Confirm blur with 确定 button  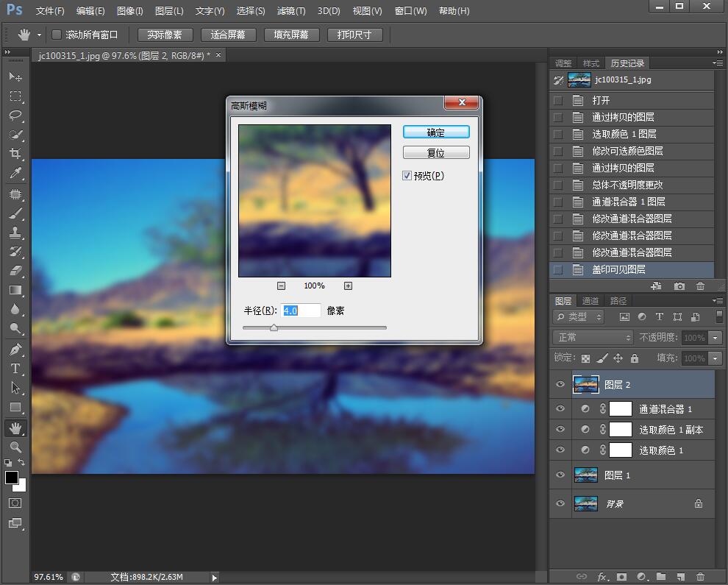click(436, 132)
